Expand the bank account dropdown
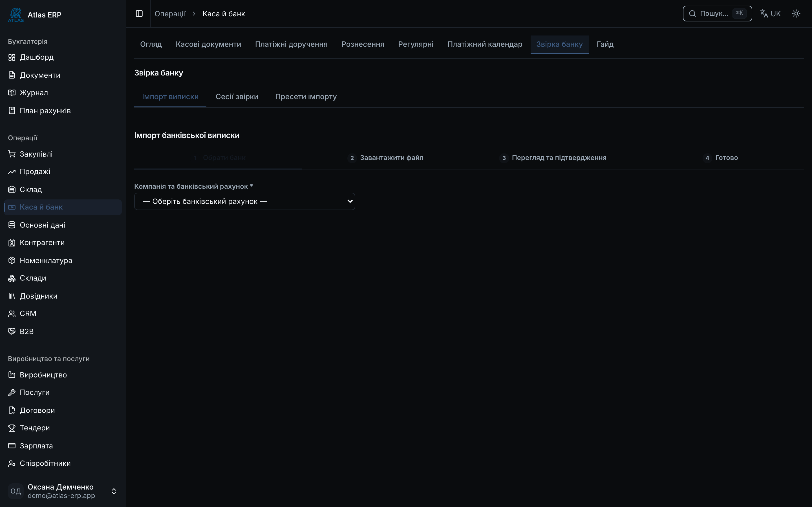The height and width of the screenshot is (507, 812). click(x=244, y=201)
